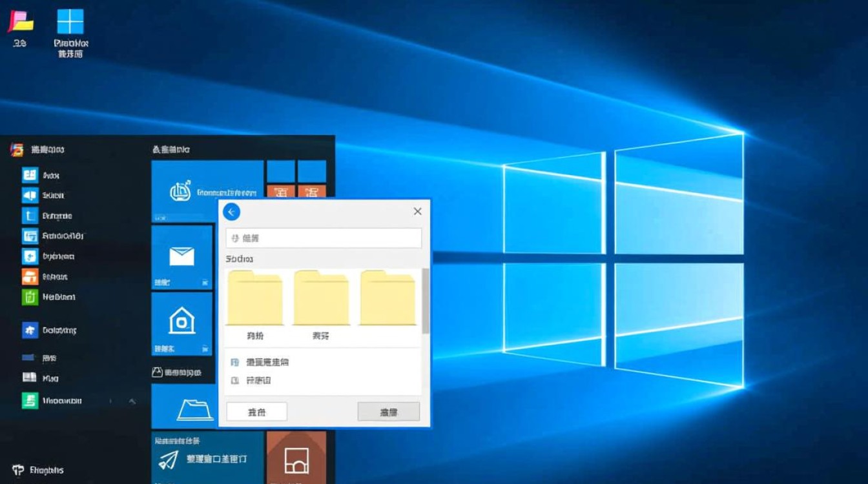The height and width of the screenshot is (484, 868).
Task: Click the blue back arrow in the dialog
Action: pyautogui.click(x=231, y=212)
